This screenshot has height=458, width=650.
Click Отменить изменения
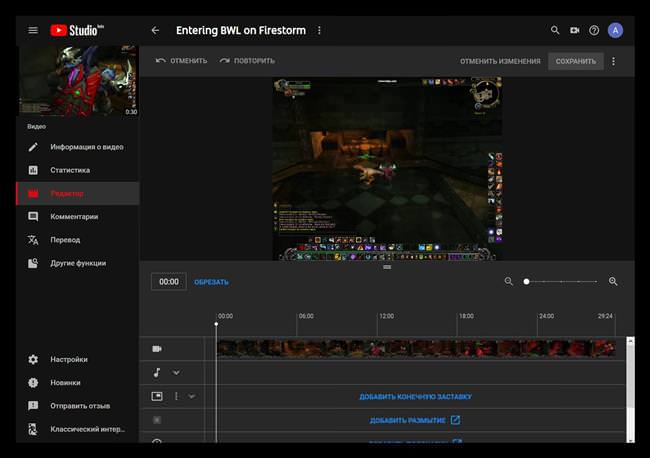click(x=500, y=61)
